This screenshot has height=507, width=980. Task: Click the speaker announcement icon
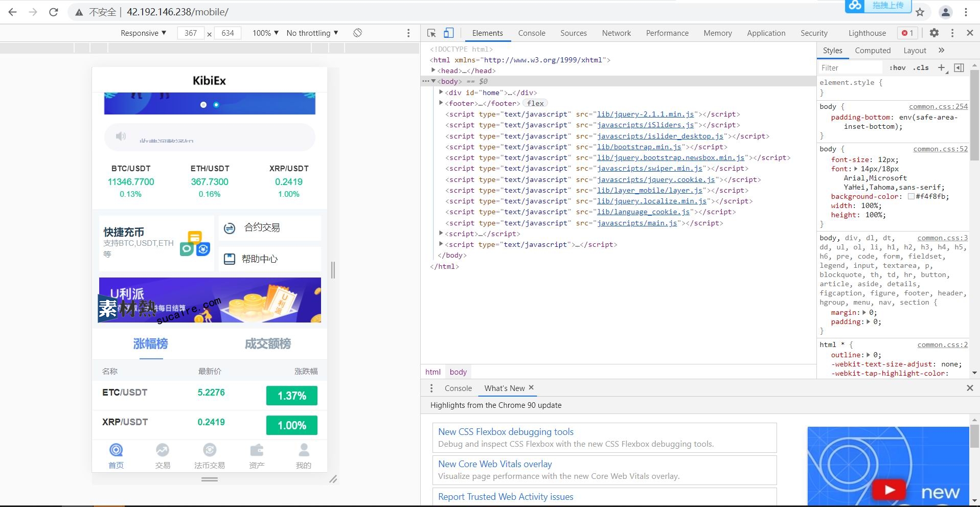coord(121,136)
